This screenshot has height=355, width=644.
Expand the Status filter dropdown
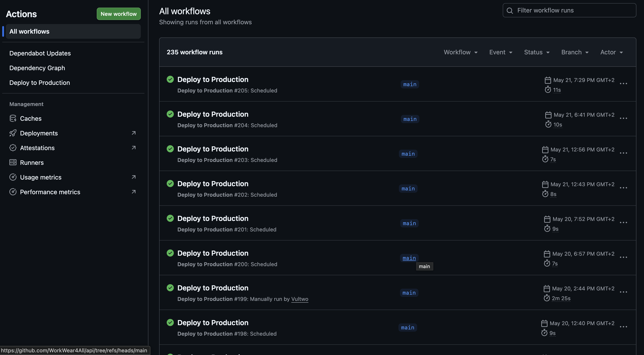(x=537, y=52)
